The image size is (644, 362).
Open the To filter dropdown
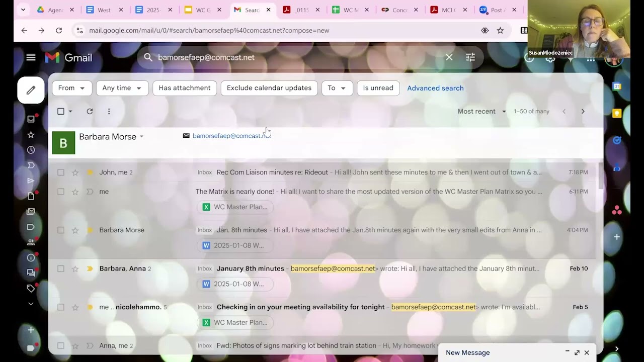click(x=337, y=88)
